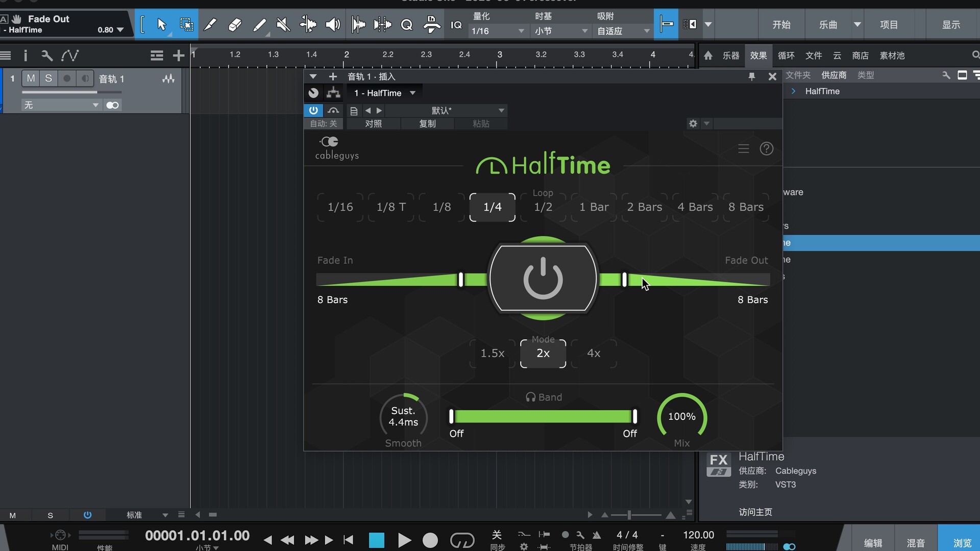
Task: Switch to the 商店 browser tab
Action: pyautogui.click(x=861, y=55)
